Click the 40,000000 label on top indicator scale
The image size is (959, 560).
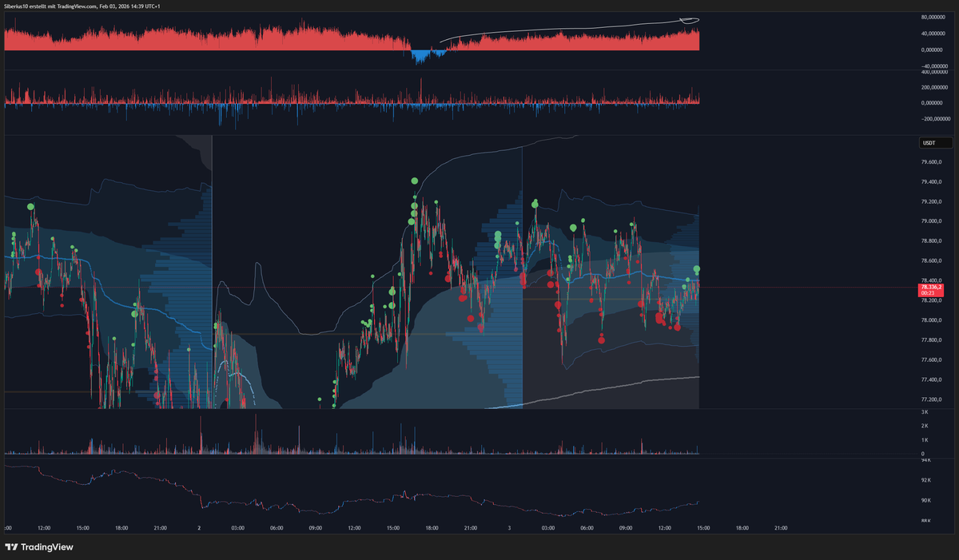(x=934, y=34)
